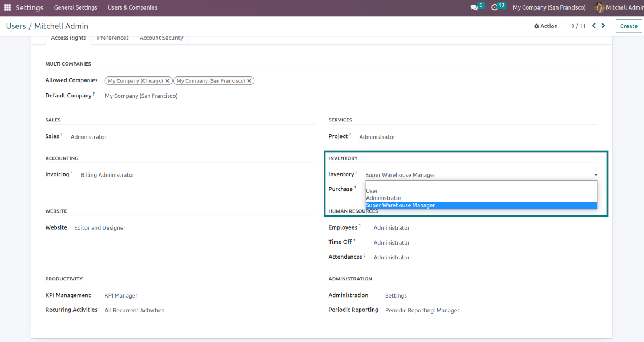Expand the Inventory role dropdown arrow
The height and width of the screenshot is (342, 644).
pos(596,176)
